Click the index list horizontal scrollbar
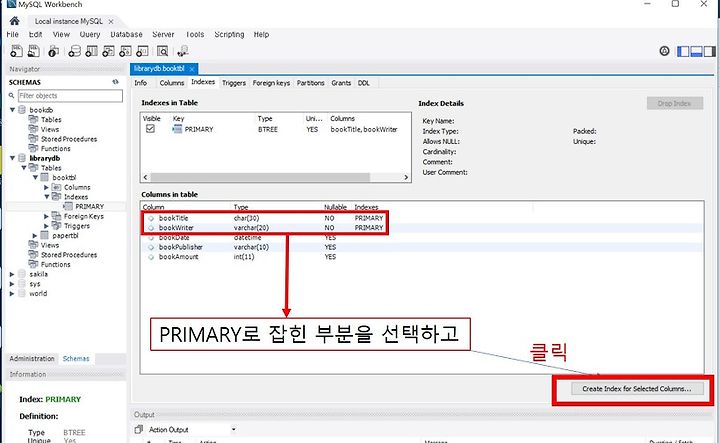Image resolution: width=720 pixels, height=443 pixels. click(260, 177)
